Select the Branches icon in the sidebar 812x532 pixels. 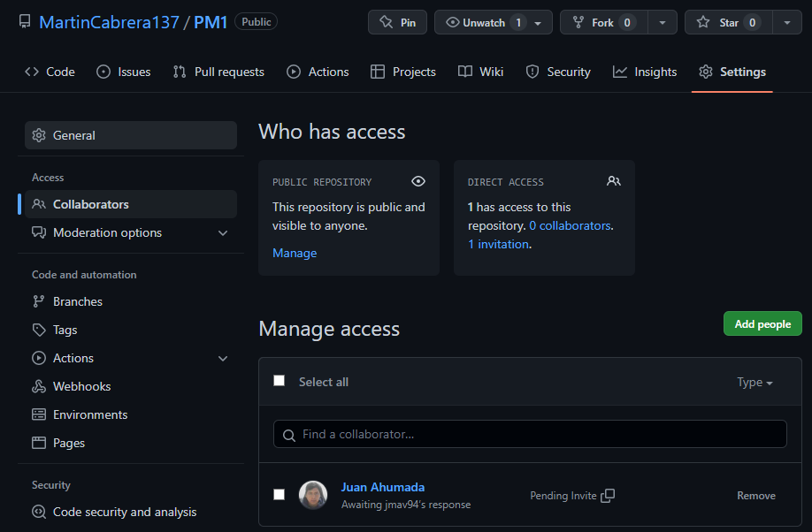click(x=39, y=301)
